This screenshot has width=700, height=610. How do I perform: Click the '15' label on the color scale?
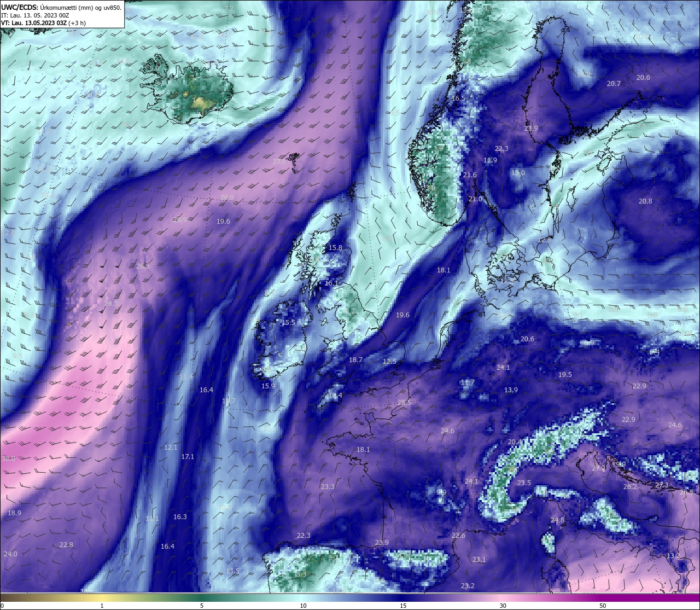[x=403, y=606]
